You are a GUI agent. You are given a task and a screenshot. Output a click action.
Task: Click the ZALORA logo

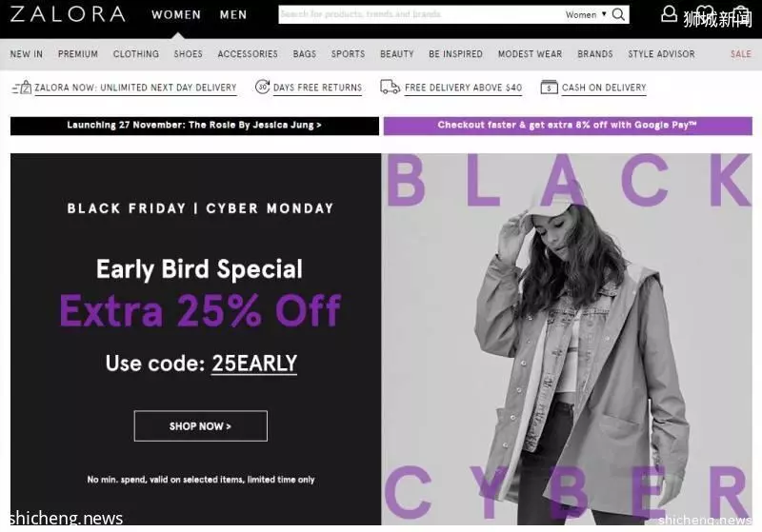pyautogui.click(x=68, y=14)
